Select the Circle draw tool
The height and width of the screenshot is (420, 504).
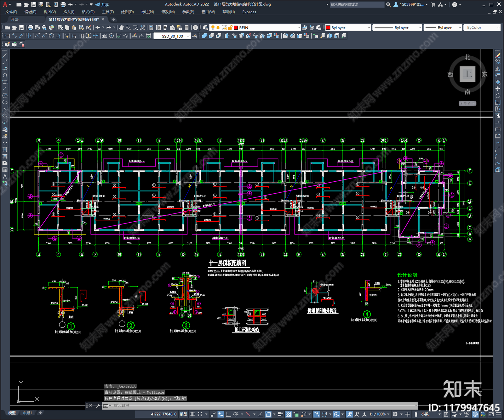point(5,96)
